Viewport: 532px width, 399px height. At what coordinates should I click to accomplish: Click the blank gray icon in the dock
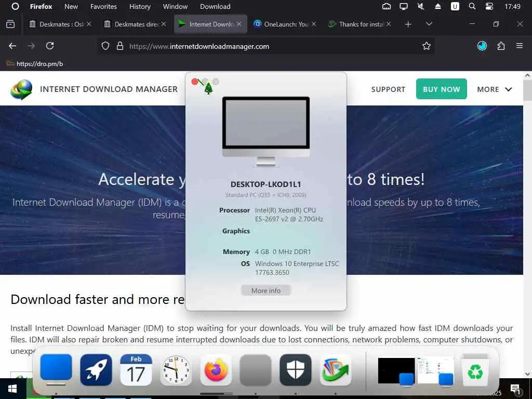pos(256,370)
